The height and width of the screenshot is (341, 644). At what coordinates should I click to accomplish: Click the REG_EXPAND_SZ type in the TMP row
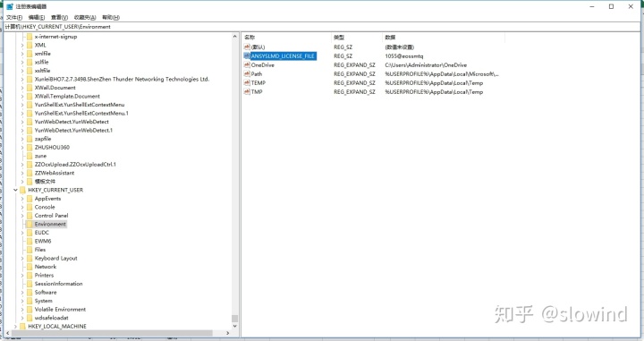pos(354,92)
